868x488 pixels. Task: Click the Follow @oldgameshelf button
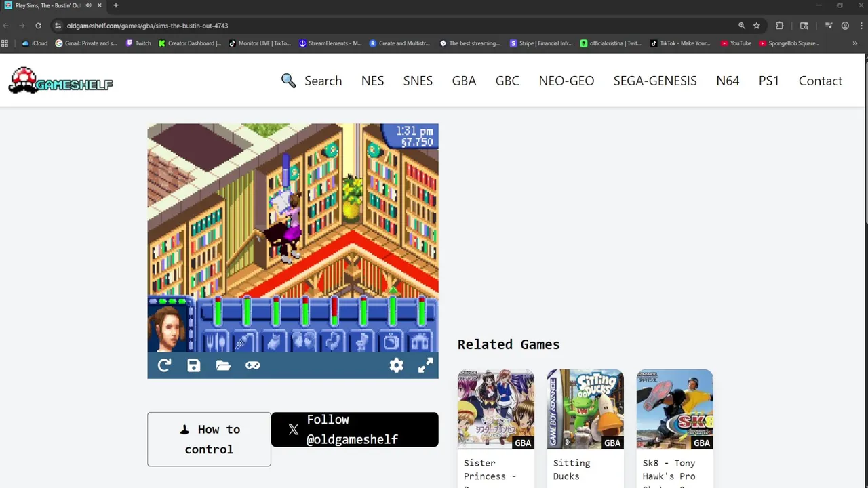pos(355,430)
